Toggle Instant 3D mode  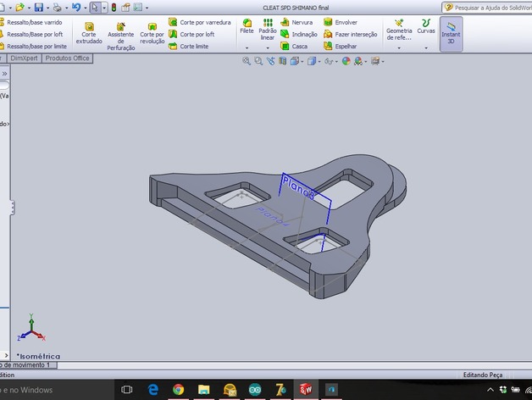[x=451, y=34]
